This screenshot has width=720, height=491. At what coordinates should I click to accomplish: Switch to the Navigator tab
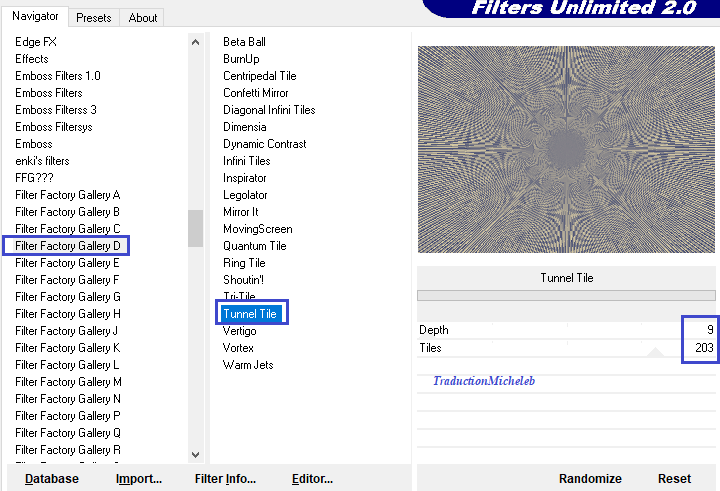point(35,16)
